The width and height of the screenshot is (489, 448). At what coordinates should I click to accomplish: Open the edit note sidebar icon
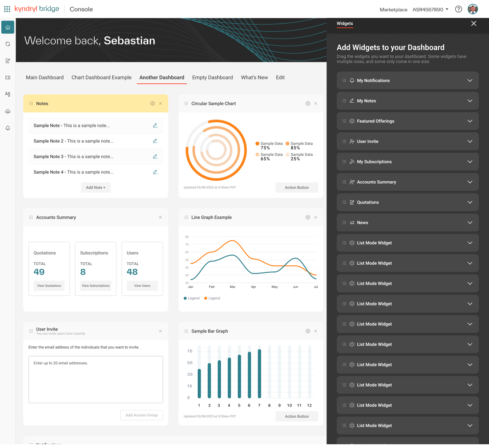(x=8, y=61)
